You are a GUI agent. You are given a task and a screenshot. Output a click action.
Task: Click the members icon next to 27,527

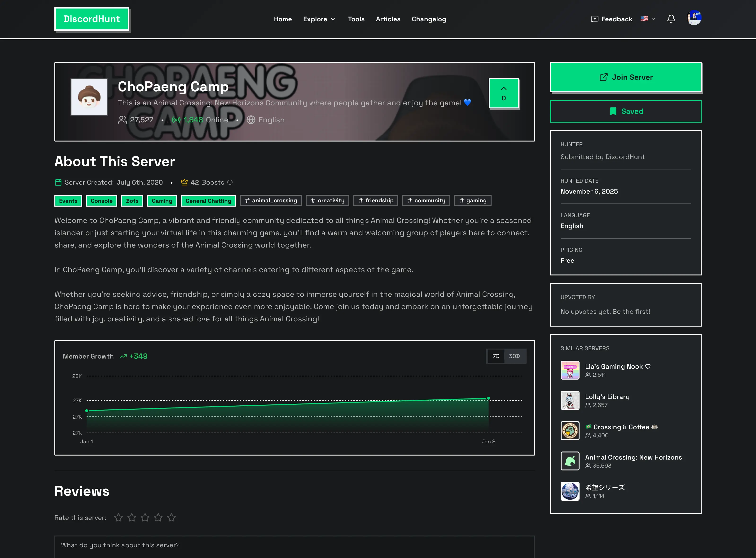click(122, 120)
